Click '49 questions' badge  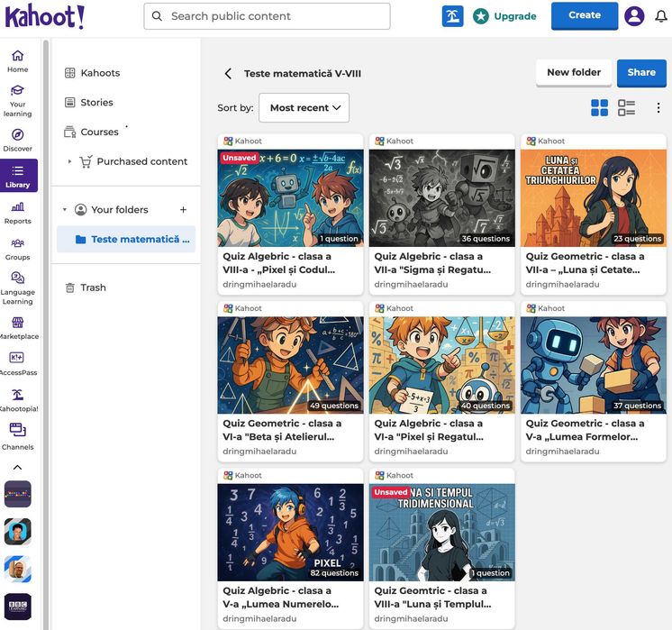pyautogui.click(x=334, y=406)
